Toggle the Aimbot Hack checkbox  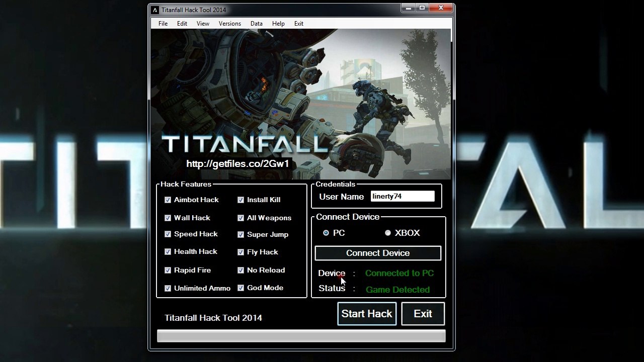click(x=168, y=200)
